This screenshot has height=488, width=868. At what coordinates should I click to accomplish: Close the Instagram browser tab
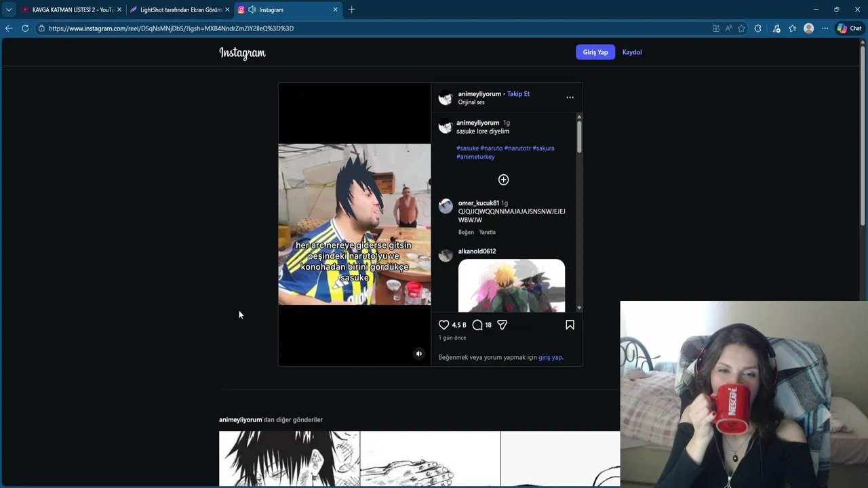click(335, 9)
